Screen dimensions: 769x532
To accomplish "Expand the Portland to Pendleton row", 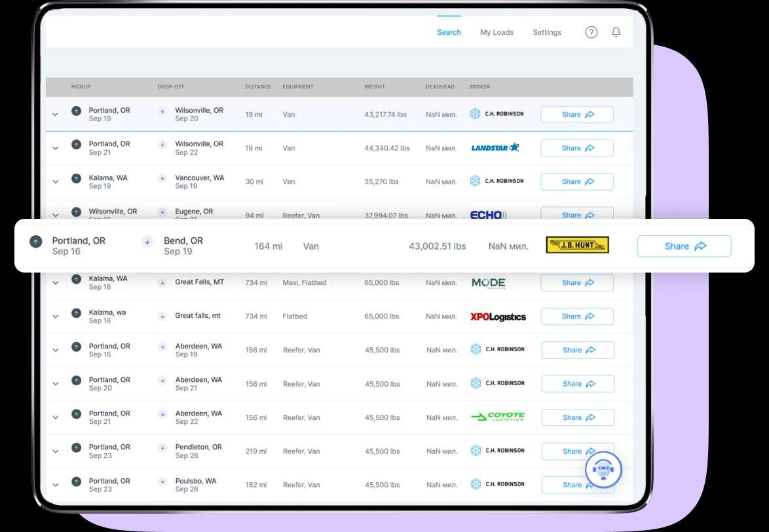I will pyautogui.click(x=56, y=451).
